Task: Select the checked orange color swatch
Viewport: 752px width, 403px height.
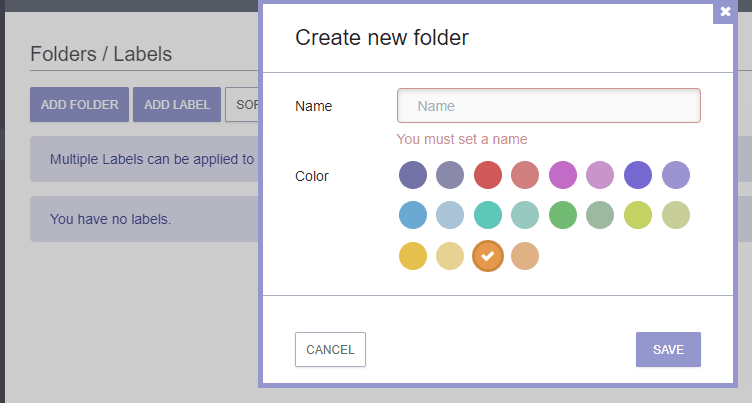Action: (x=487, y=256)
